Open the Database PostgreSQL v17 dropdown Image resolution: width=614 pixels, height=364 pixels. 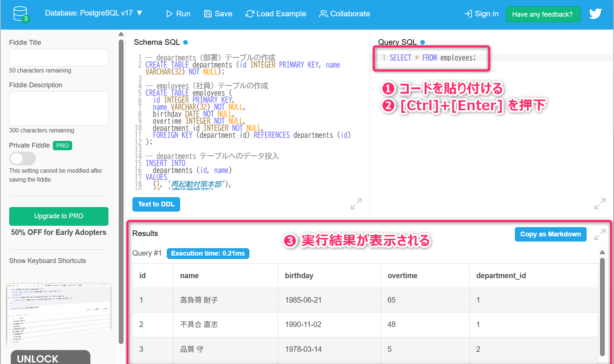[93, 13]
